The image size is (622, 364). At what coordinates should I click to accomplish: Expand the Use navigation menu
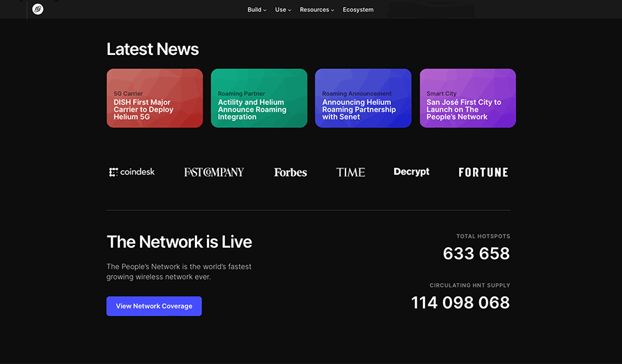[x=283, y=10]
